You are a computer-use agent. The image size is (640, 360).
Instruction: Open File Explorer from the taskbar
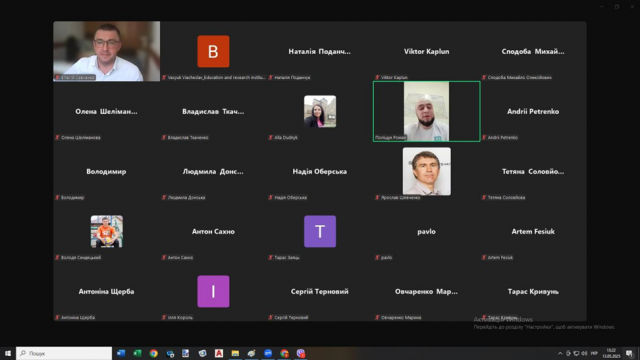tap(235, 353)
